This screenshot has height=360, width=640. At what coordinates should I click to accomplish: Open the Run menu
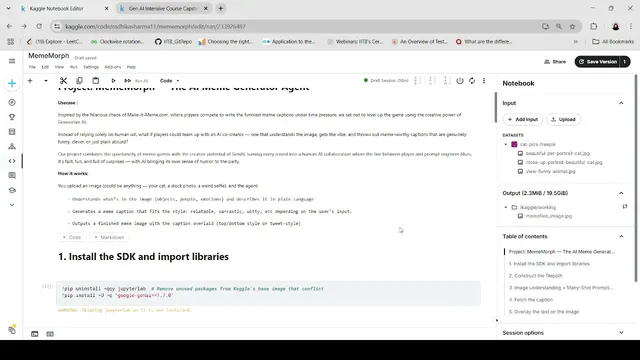pos(73,67)
